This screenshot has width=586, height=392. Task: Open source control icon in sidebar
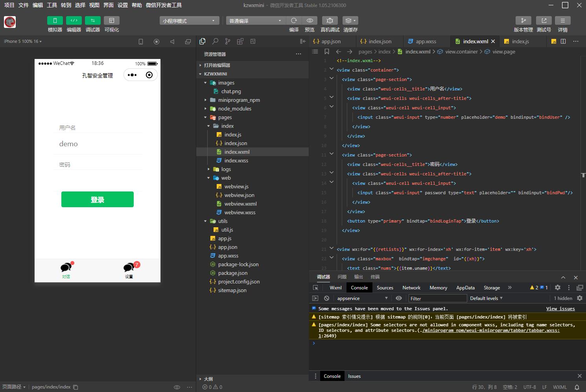[x=228, y=41]
